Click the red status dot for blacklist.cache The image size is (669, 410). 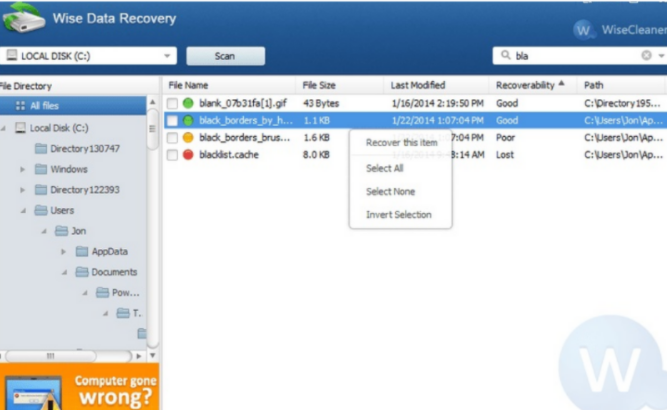coord(188,155)
